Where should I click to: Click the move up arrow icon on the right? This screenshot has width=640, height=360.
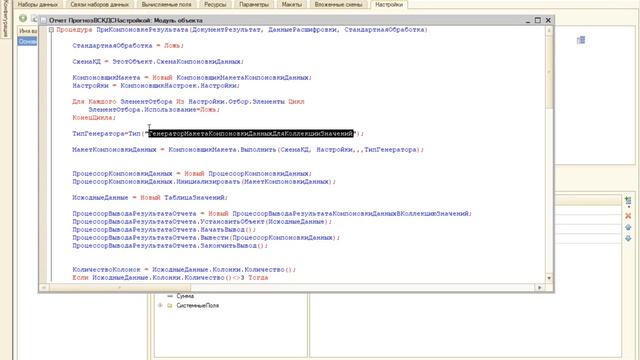click(628, 227)
